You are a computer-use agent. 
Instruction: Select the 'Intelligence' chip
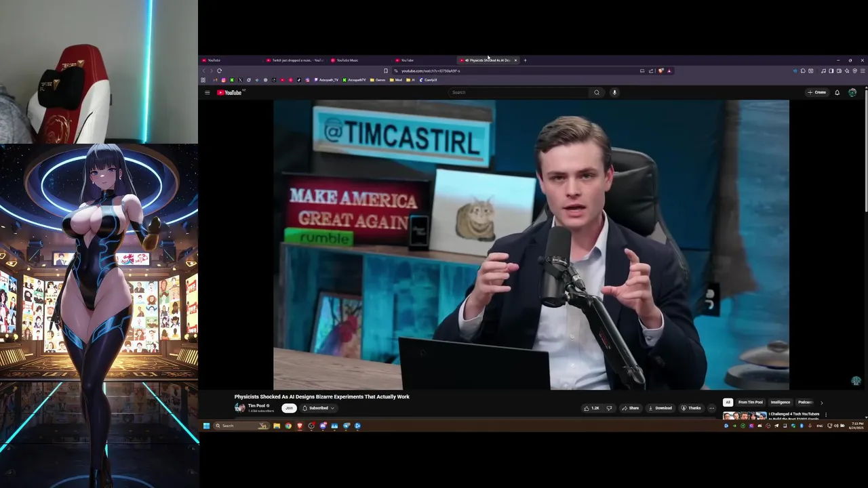coord(781,402)
